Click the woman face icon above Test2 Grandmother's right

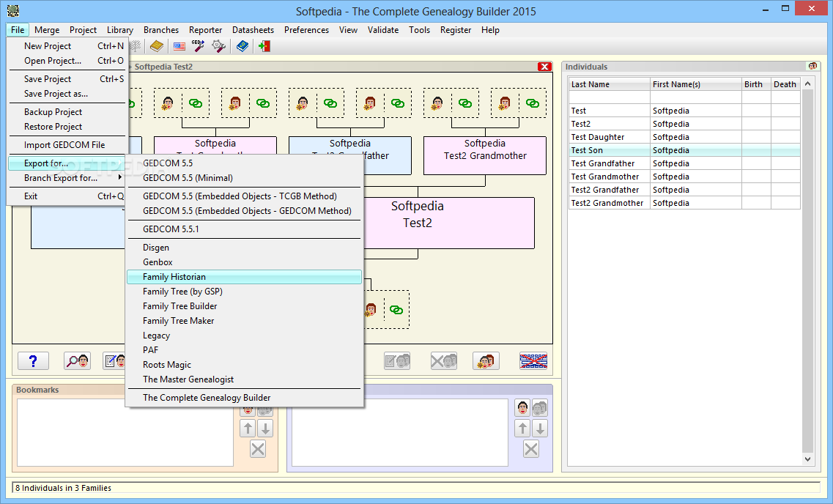[505, 103]
